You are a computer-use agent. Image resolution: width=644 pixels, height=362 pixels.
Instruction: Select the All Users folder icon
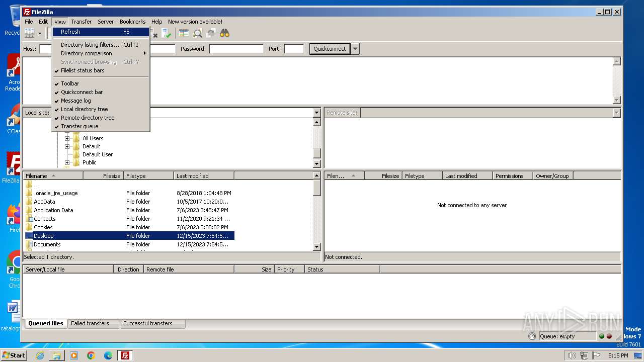tap(76, 138)
